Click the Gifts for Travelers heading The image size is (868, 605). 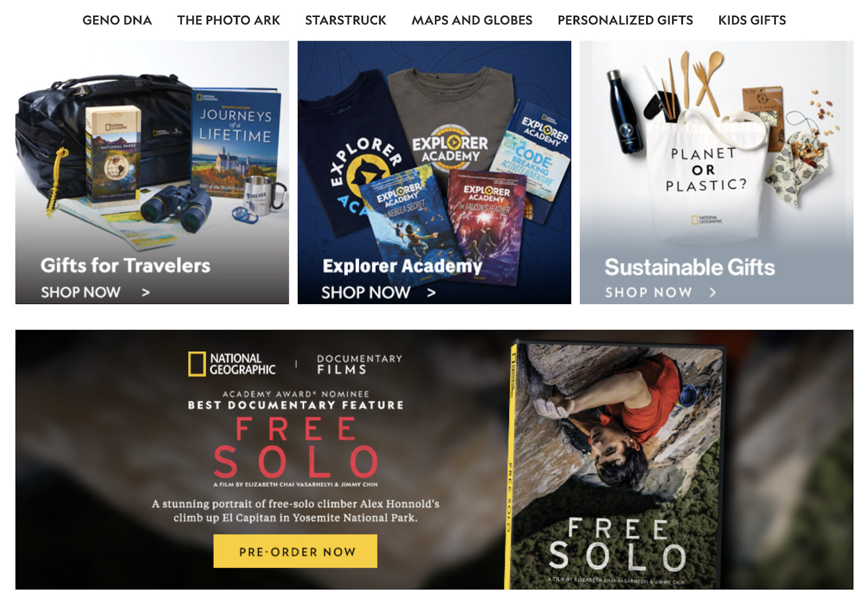(125, 266)
